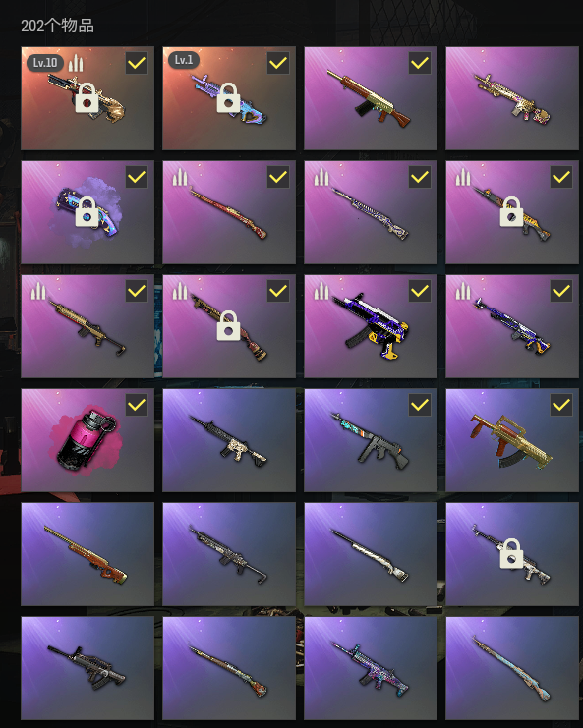Toggle the checkmark on the brown AK rifle

tap(420, 63)
